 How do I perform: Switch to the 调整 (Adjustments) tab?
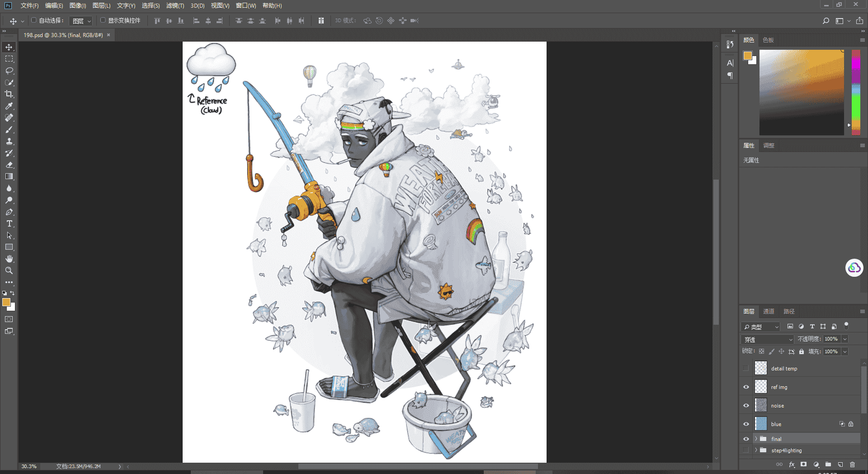coord(769,145)
